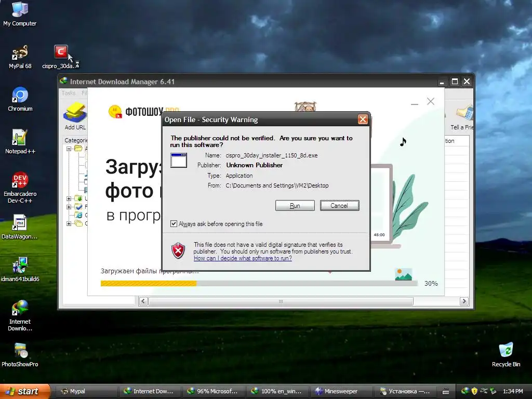
Task: Click the IDM tray icon in the system tray
Action: point(465,391)
